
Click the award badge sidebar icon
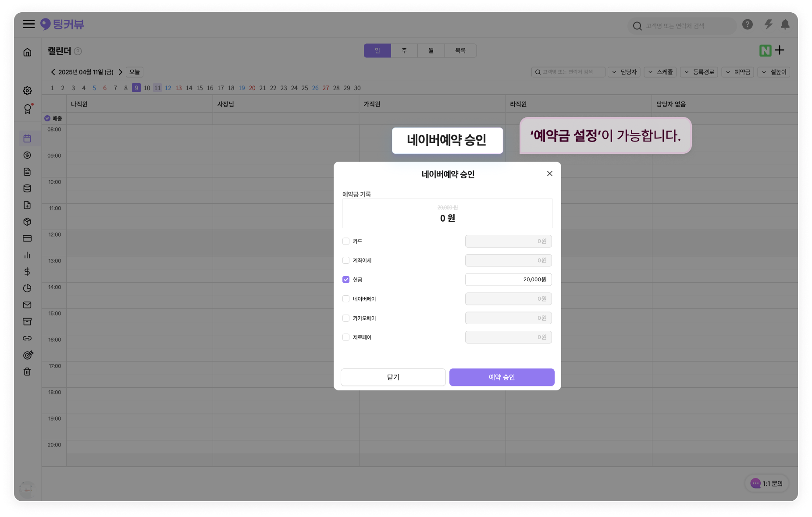click(28, 109)
